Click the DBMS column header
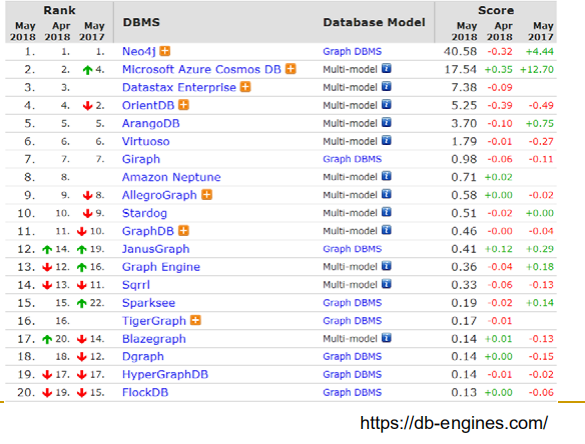585x444 pixels. tap(141, 22)
